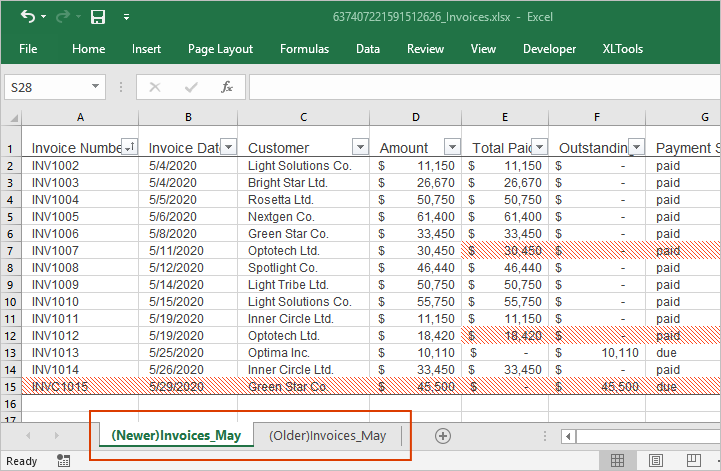This screenshot has height=471, width=721.
Task: Open the XLTools ribbon tab
Action: [622, 48]
